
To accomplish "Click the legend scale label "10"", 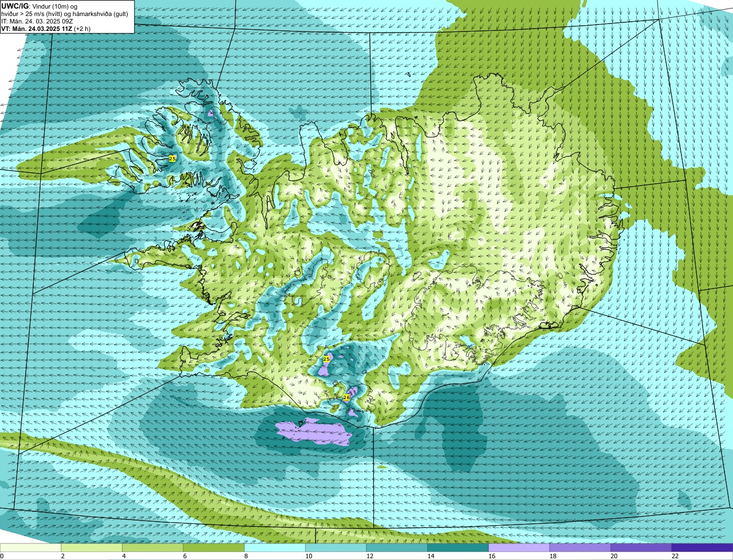I will (x=309, y=556).
